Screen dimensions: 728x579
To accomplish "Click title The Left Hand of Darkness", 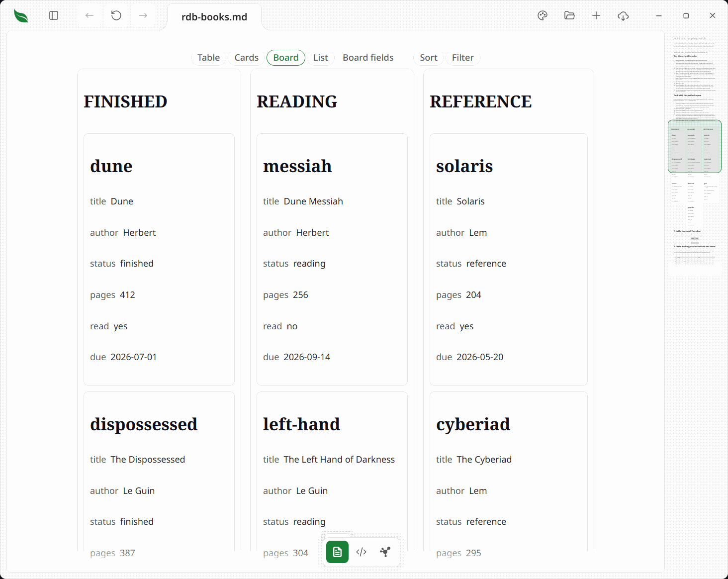I will pyautogui.click(x=339, y=460).
